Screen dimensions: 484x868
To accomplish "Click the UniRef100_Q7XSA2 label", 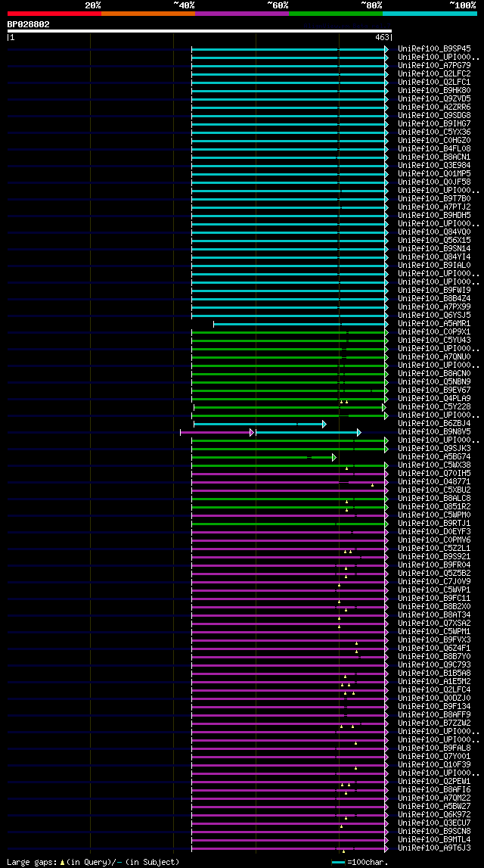I will pyautogui.click(x=434, y=623).
